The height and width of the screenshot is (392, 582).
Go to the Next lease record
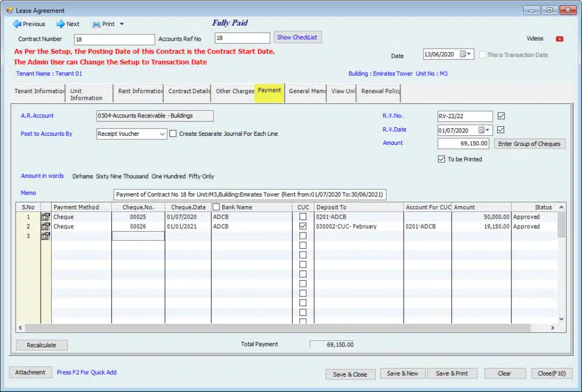click(68, 24)
